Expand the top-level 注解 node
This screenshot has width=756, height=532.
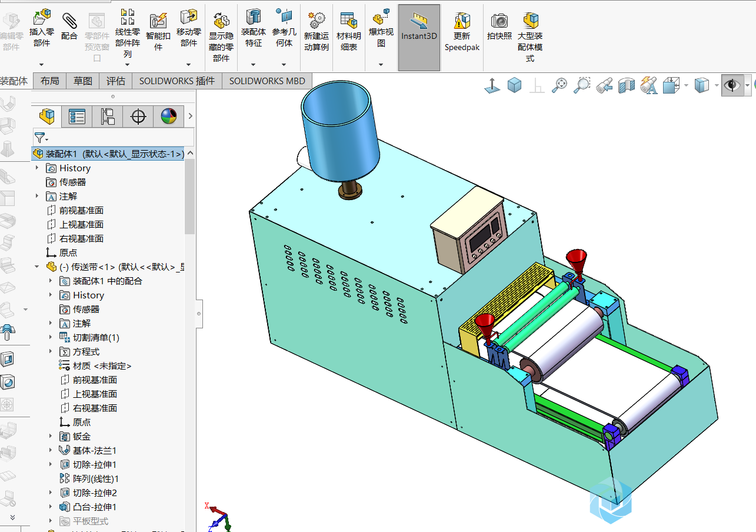(x=37, y=197)
